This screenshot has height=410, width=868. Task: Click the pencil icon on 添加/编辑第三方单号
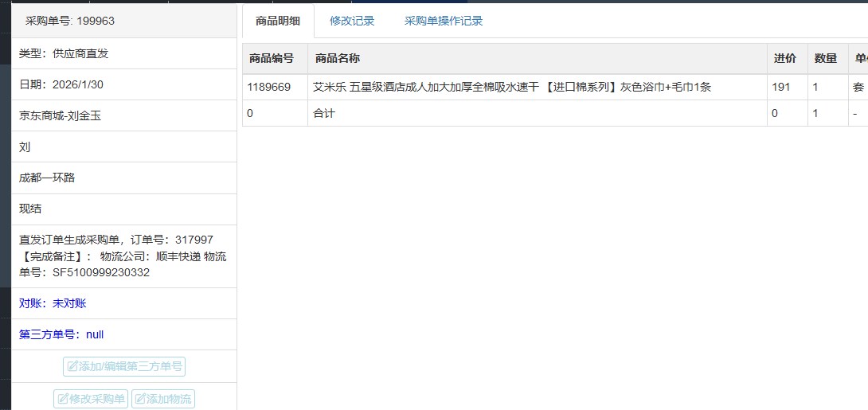72,367
